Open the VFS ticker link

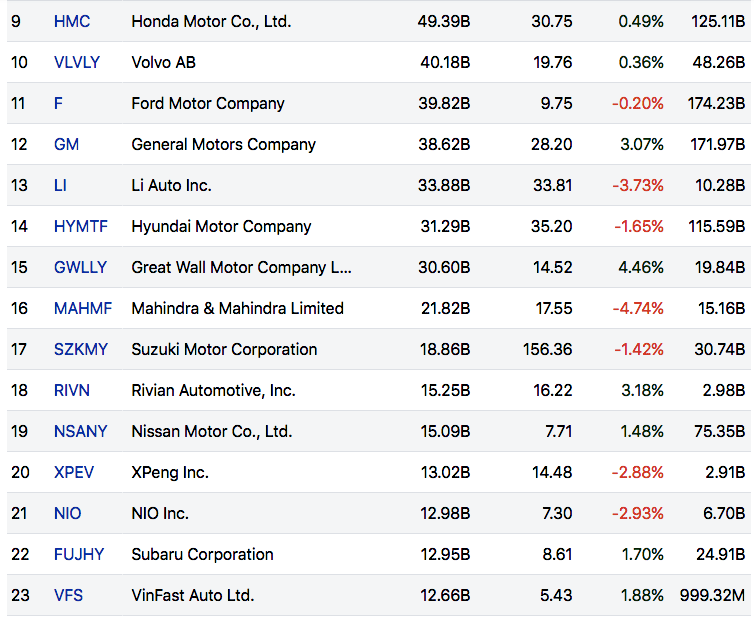point(68,595)
